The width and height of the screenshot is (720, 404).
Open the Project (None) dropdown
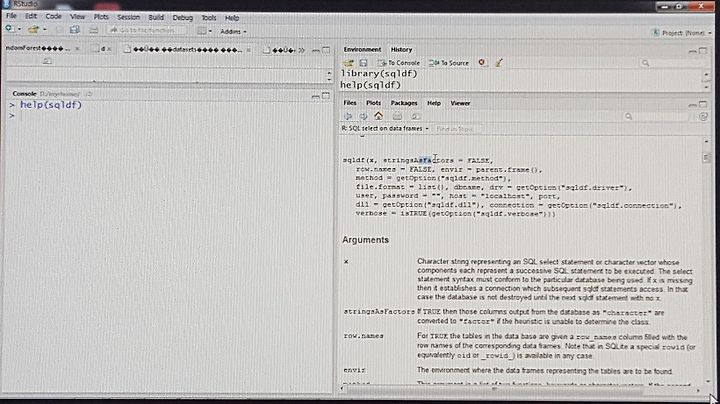(x=682, y=33)
